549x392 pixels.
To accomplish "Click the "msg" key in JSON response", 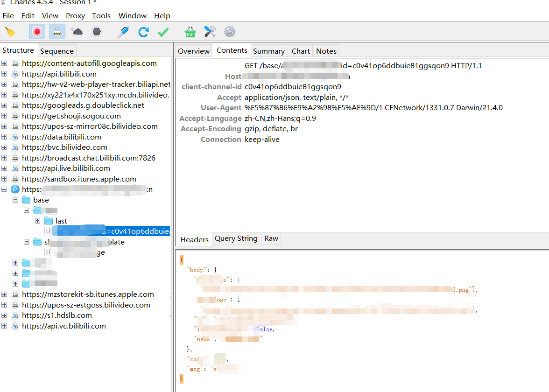I will (195, 369).
